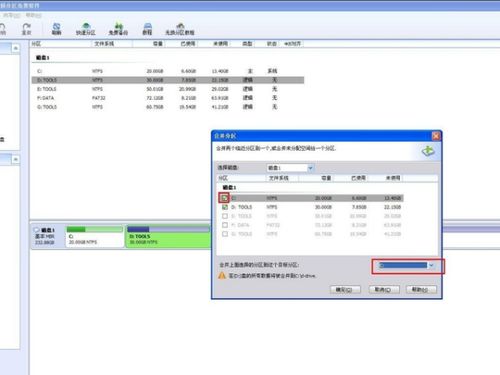Check the F: DATA checkbox in dialog
The image size is (500, 375).
click(225, 225)
